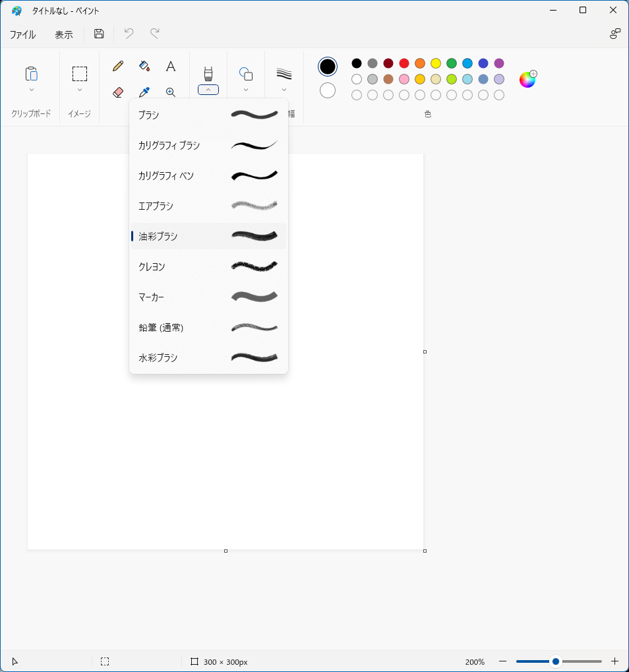The height and width of the screenshot is (672, 629).
Task: Select the Text tool
Action: (171, 66)
